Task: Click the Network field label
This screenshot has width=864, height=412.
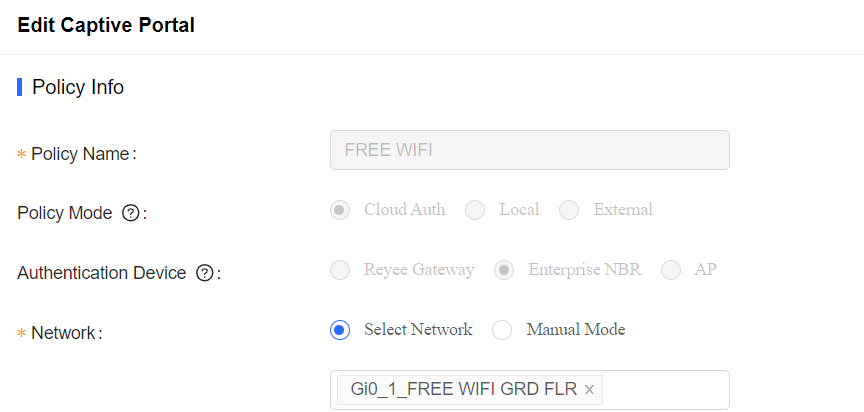Action: click(x=63, y=333)
